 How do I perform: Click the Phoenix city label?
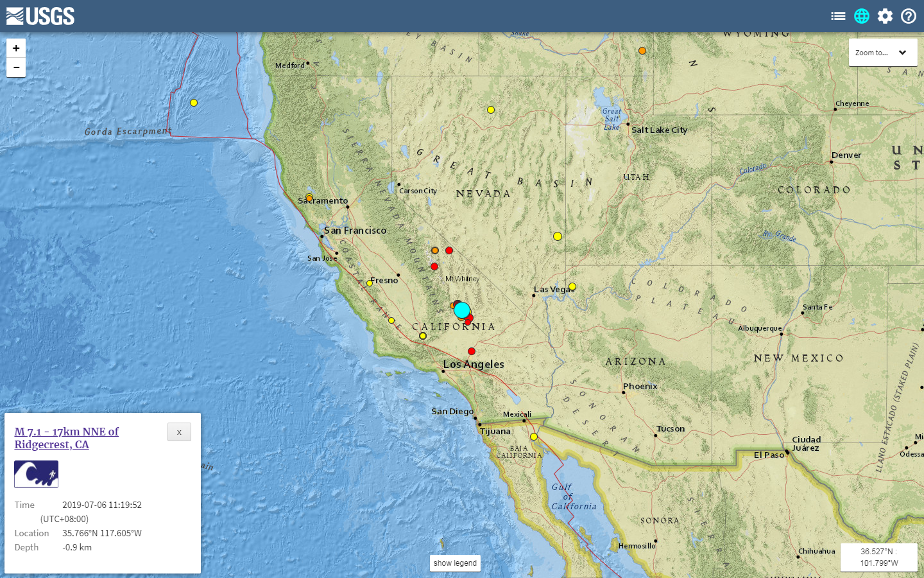pos(640,386)
